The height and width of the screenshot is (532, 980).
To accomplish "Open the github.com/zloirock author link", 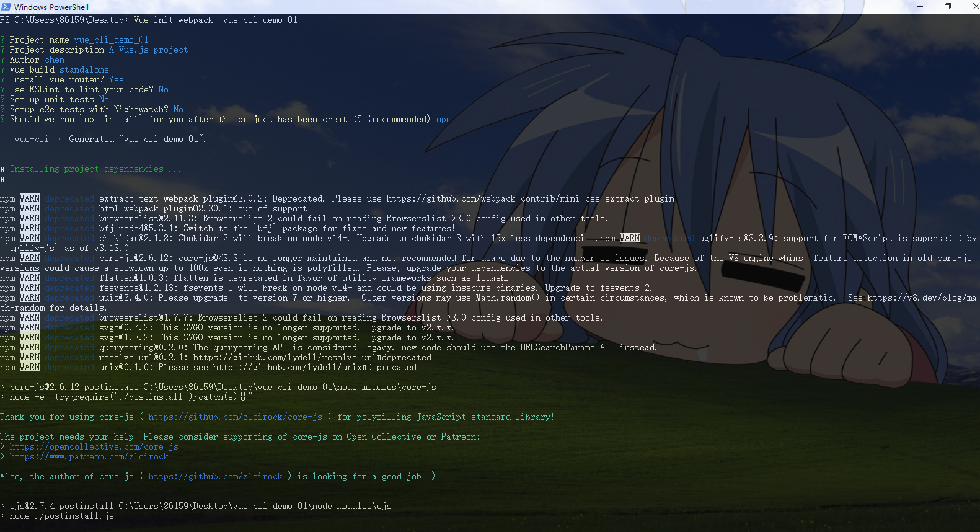I will tap(216, 476).
